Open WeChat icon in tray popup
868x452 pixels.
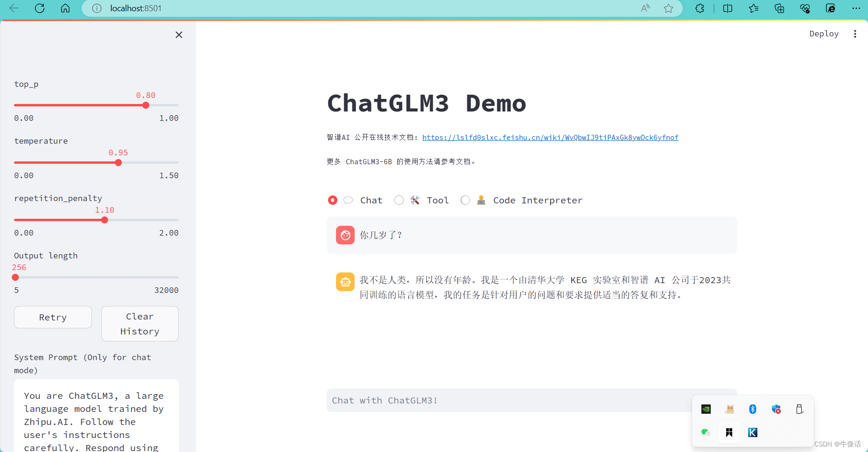pos(706,432)
